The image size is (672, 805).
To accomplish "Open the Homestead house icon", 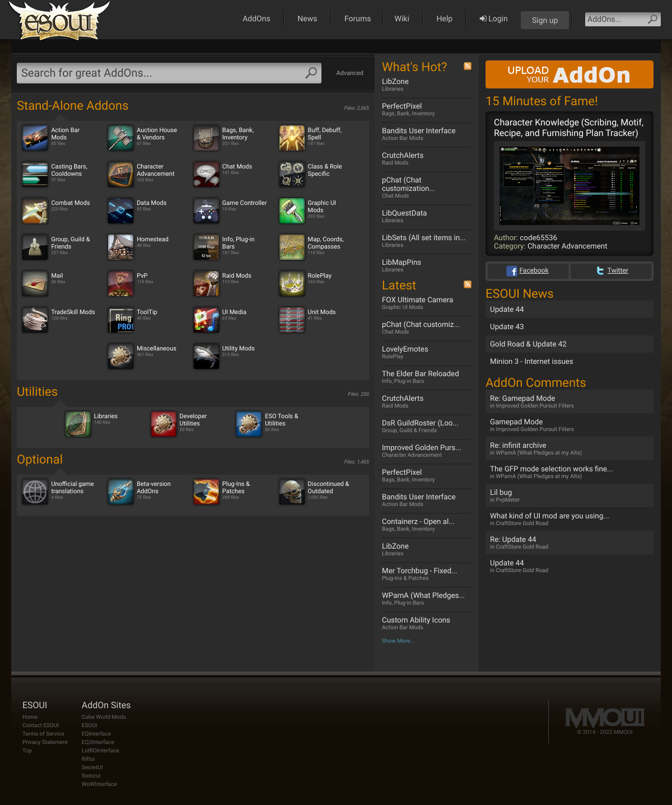I will pyautogui.click(x=120, y=247).
